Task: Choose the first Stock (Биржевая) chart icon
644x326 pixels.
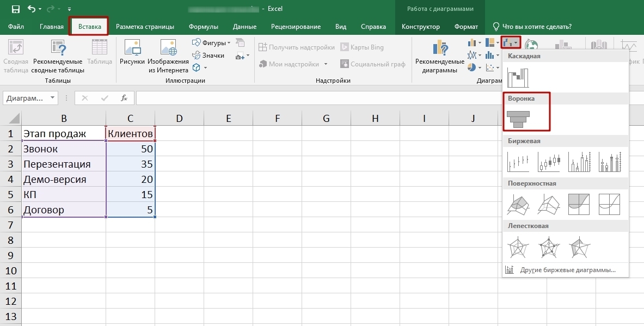Action: pyautogui.click(x=518, y=162)
